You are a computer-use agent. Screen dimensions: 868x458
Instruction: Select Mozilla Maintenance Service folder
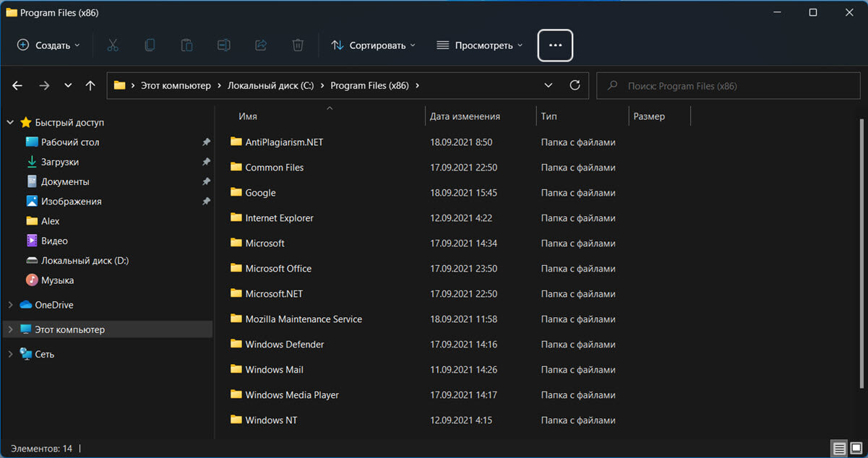(304, 319)
